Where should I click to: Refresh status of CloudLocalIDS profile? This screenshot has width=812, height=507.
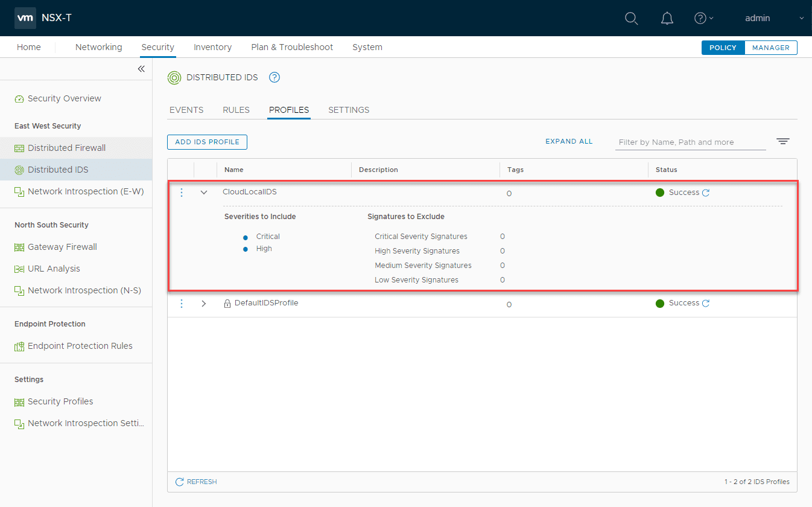706,193
